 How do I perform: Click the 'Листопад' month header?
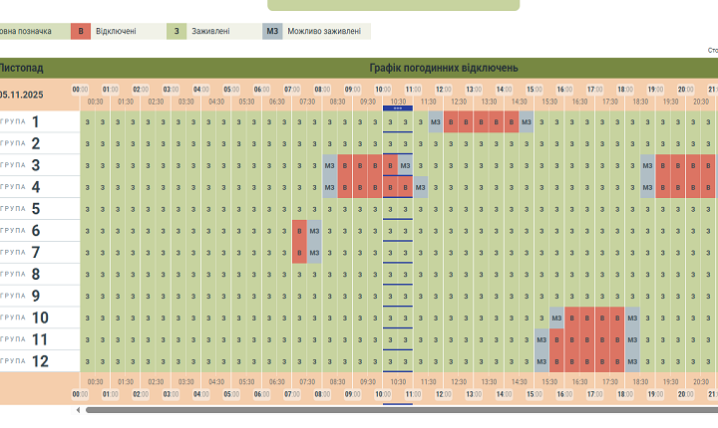coord(22,68)
